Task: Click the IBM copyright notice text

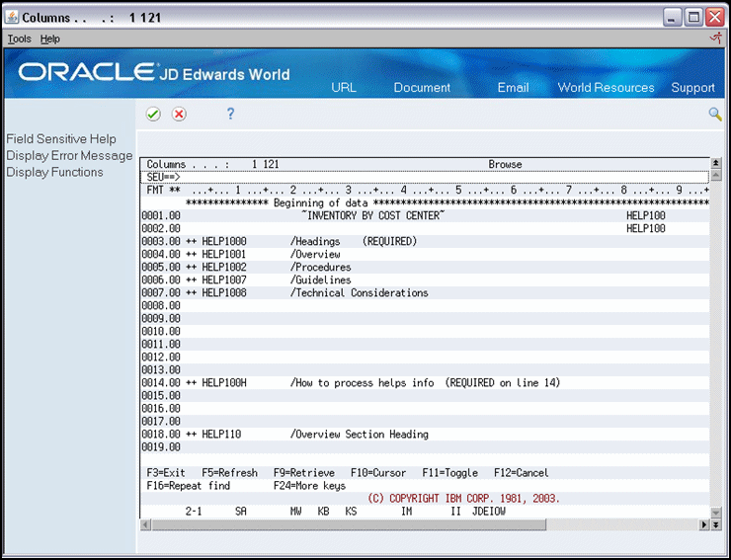Action: click(x=463, y=499)
